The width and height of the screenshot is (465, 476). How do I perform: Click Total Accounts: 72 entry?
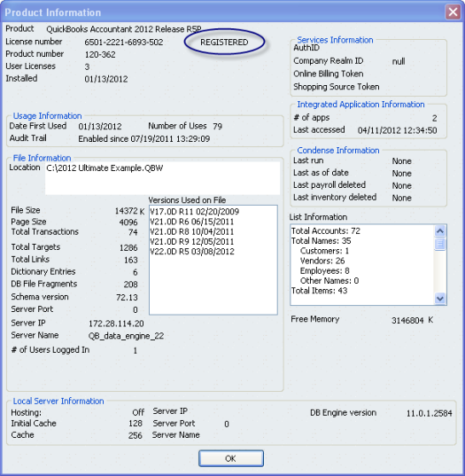pos(326,230)
